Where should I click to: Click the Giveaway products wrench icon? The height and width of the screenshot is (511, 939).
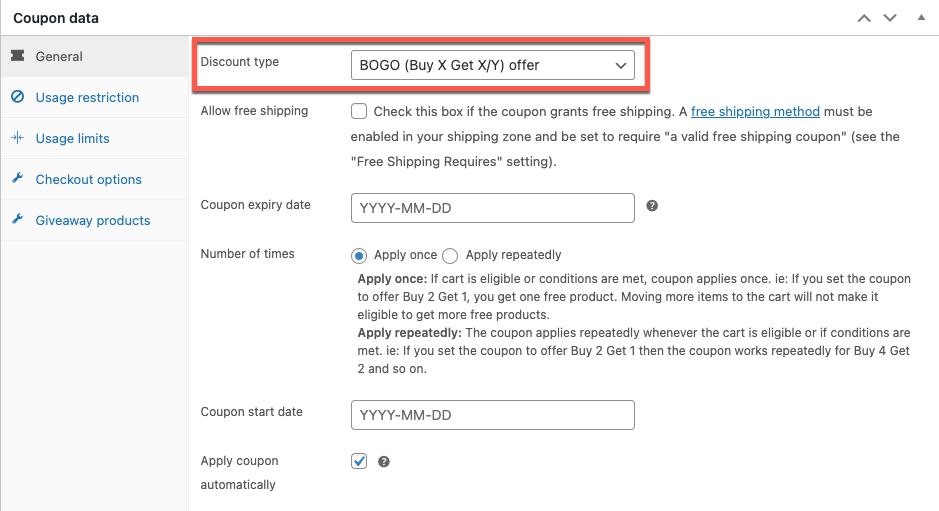tap(18, 219)
